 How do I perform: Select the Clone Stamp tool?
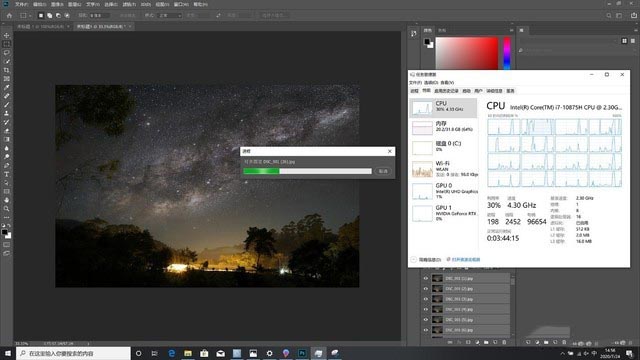(7, 113)
